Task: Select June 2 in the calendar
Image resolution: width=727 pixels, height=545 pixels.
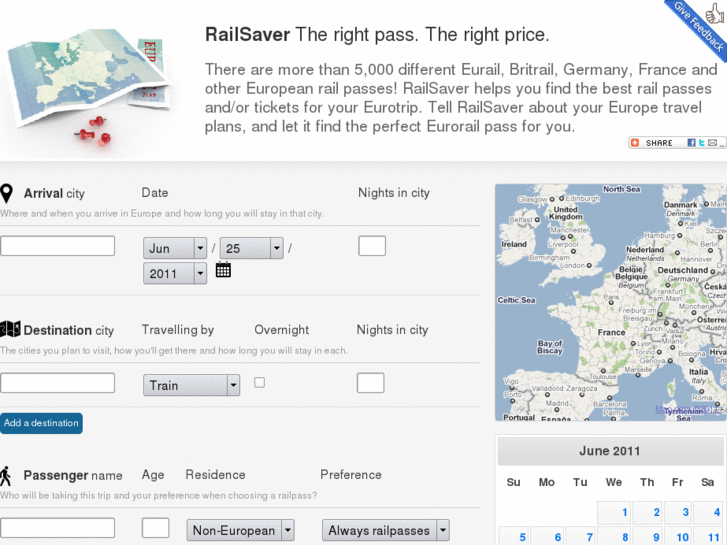Action: pos(647,513)
